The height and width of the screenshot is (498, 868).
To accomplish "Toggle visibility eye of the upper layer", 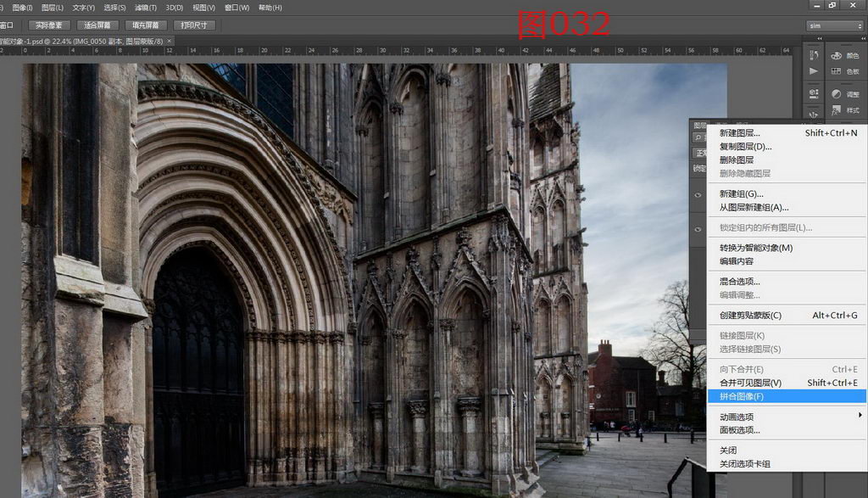I will [x=698, y=195].
